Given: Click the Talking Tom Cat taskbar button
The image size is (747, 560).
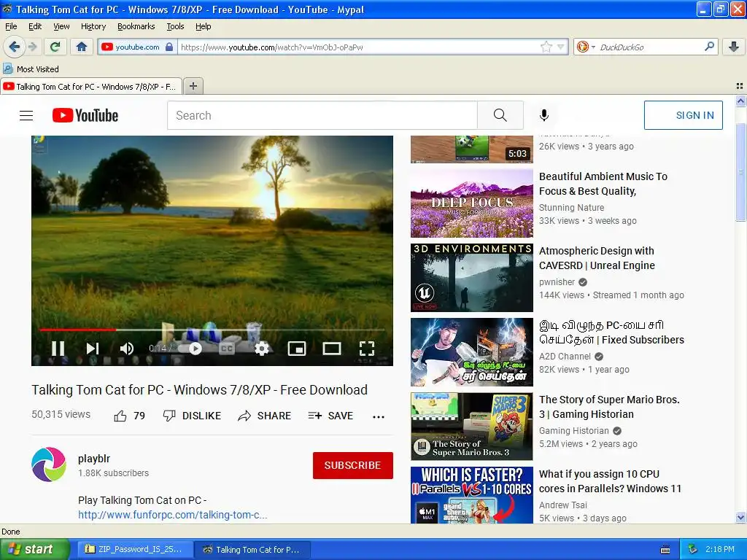Looking at the screenshot, I should pyautogui.click(x=252, y=549).
